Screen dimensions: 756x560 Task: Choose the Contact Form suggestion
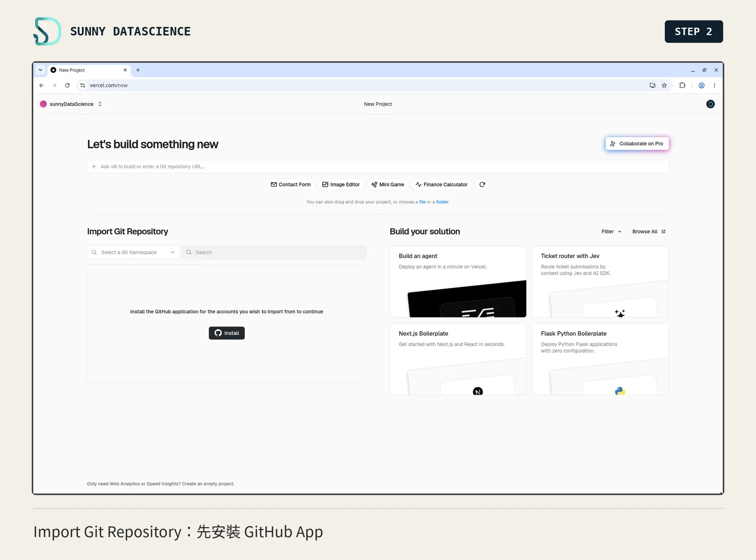(x=291, y=185)
